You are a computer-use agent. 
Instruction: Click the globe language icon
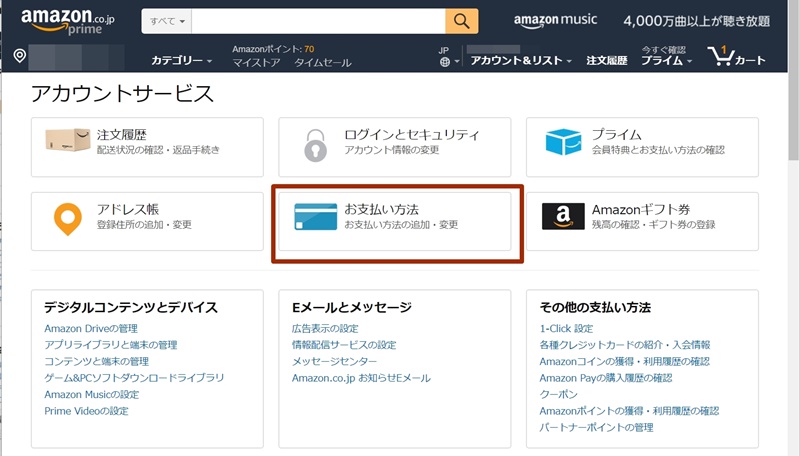point(445,62)
